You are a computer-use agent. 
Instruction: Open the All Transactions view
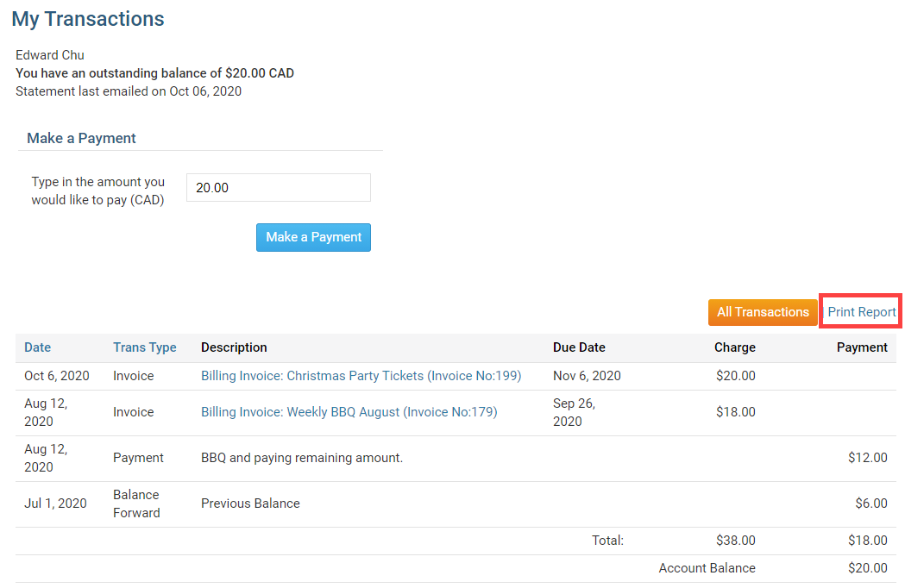click(x=763, y=312)
